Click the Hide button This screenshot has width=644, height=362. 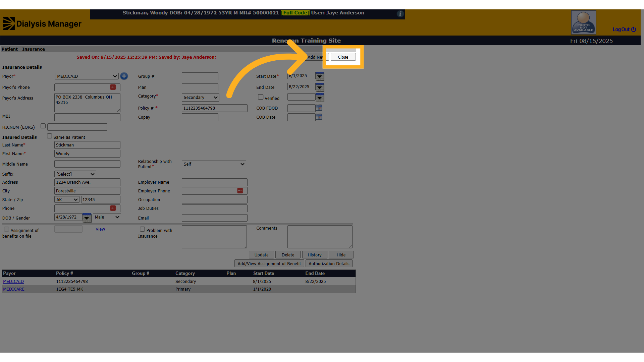pos(341,255)
